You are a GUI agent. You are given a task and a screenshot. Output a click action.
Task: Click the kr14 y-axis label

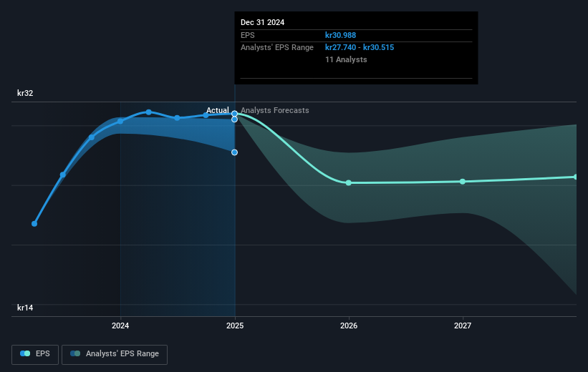click(x=25, y=308)
